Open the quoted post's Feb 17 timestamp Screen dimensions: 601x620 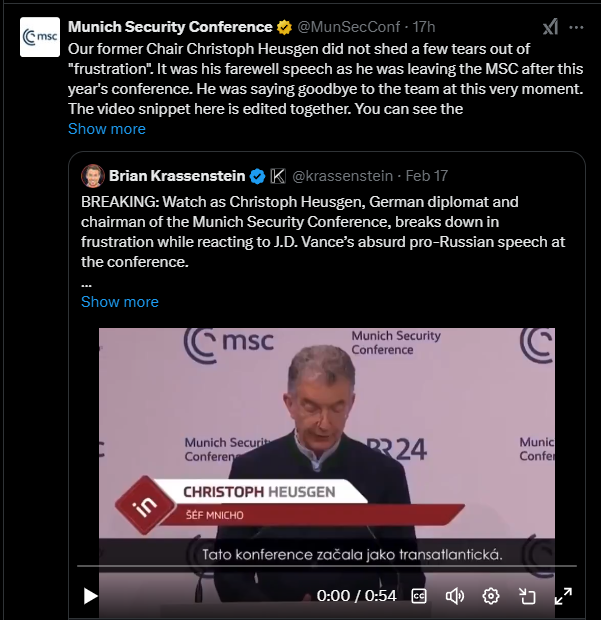click(x=427, y=176)
